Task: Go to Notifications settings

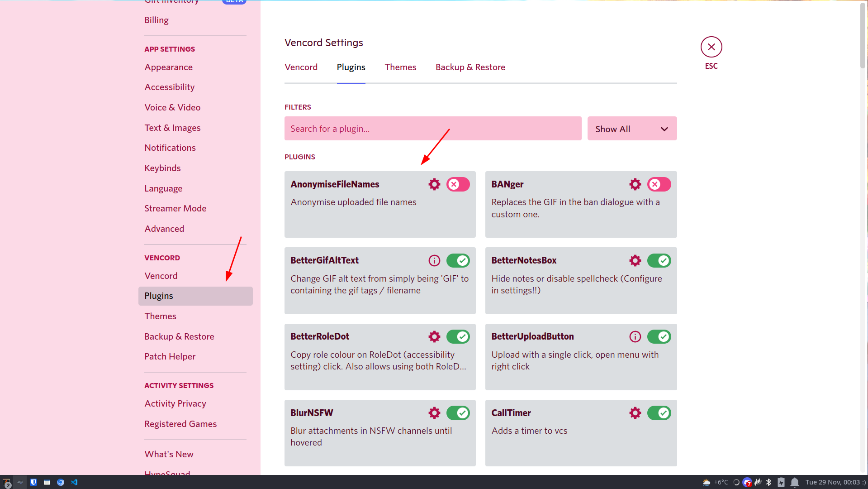Action: pyautogui.click(x=195, y=148)
